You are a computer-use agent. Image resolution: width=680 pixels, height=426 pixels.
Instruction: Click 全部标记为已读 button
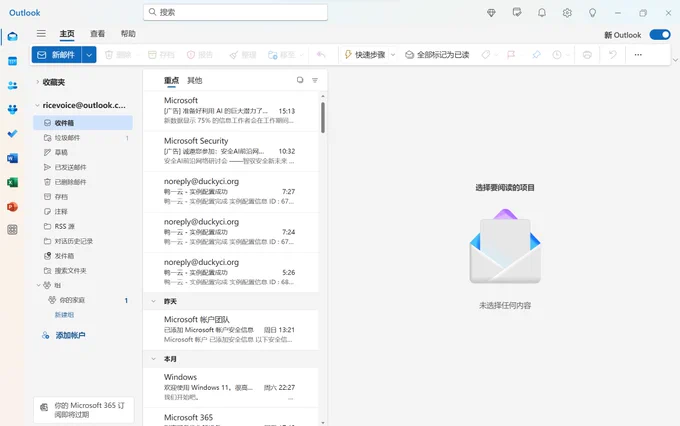437,55
